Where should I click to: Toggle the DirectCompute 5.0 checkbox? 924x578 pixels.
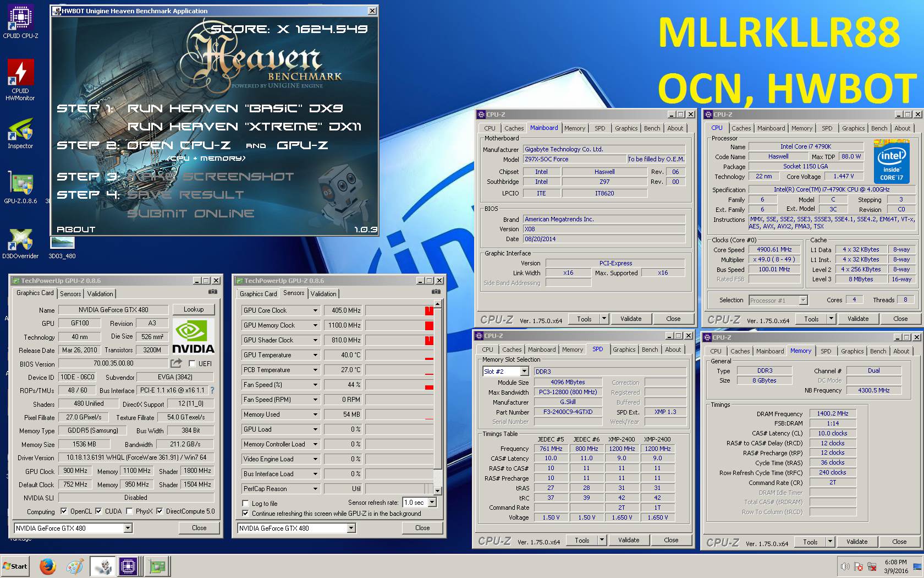[x=159, y=511]
